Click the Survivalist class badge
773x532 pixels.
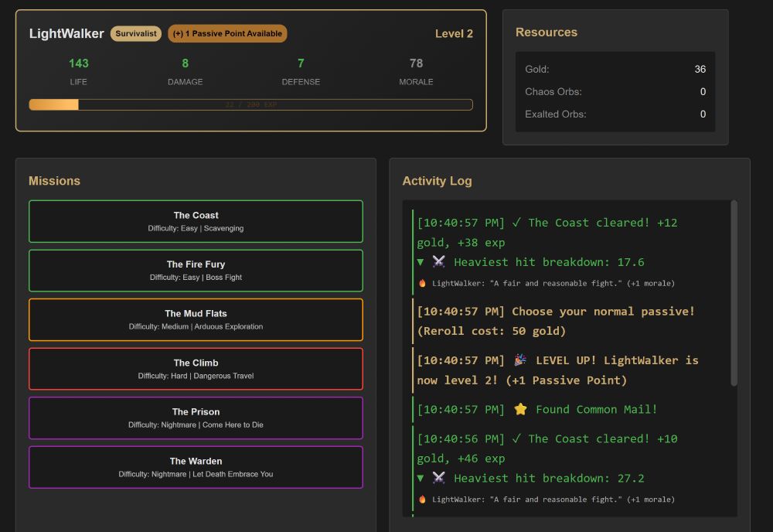(x=135, y=33)
